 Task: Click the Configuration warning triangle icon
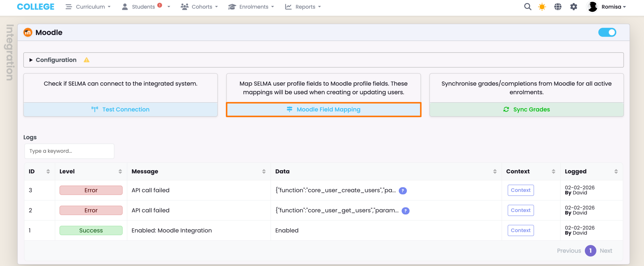coord(87,60)
